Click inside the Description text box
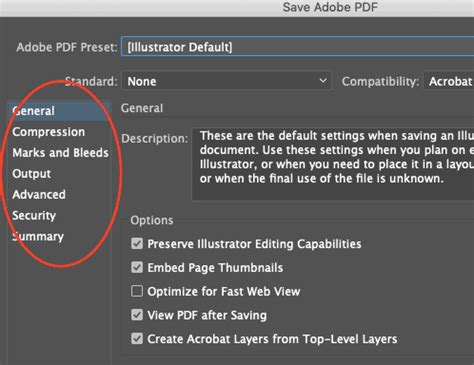 tap(333, 164)
